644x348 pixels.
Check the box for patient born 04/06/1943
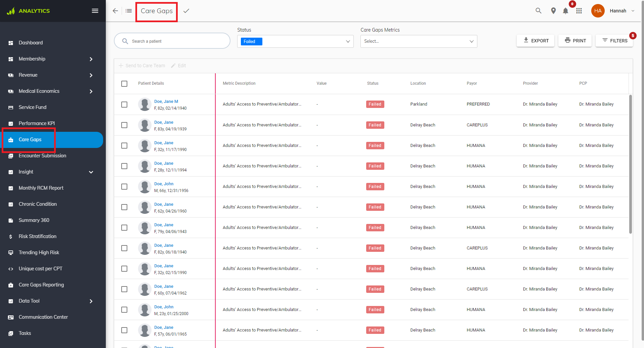point(124,228)
